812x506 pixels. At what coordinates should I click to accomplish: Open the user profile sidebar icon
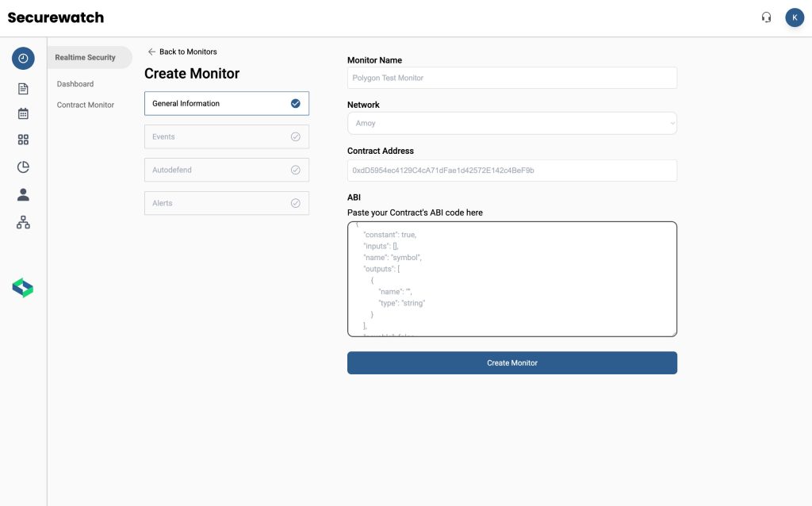pos(23,194)
